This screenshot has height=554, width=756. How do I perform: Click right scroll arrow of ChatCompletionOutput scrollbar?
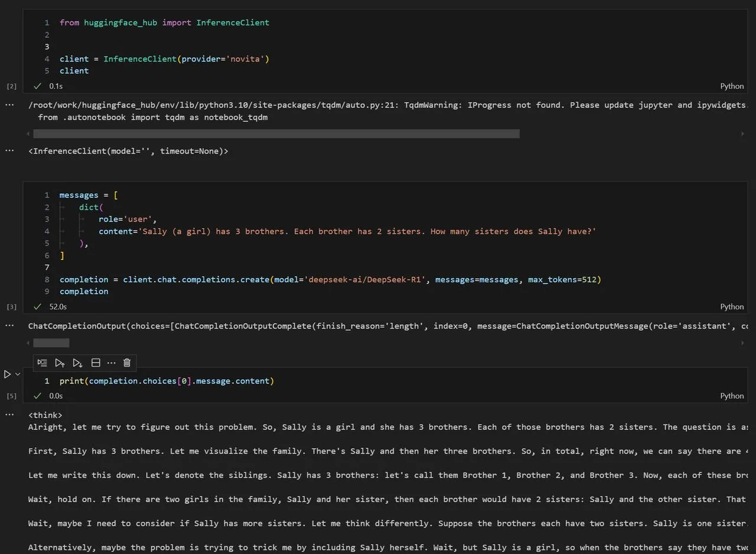click(x=742, y=343)
